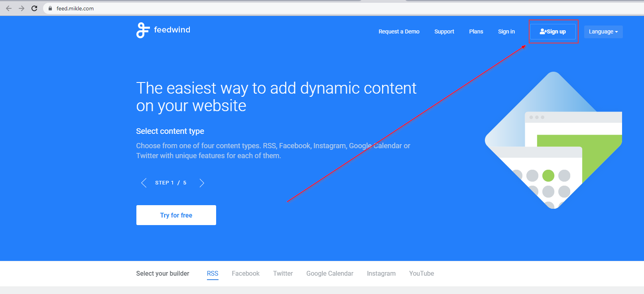Viewport: 644px width, 294px height.
Task: Click the feedwind logo
Action: pos(163,30)
